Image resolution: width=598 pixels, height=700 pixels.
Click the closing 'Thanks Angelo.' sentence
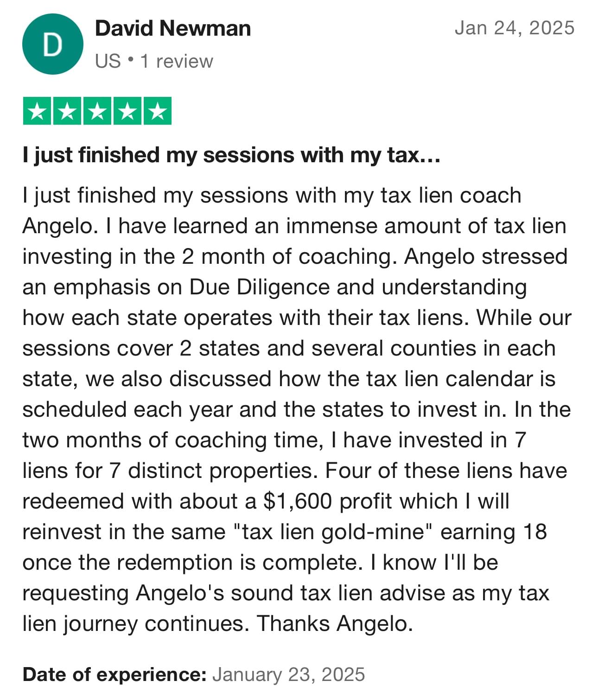pos(334,624)
